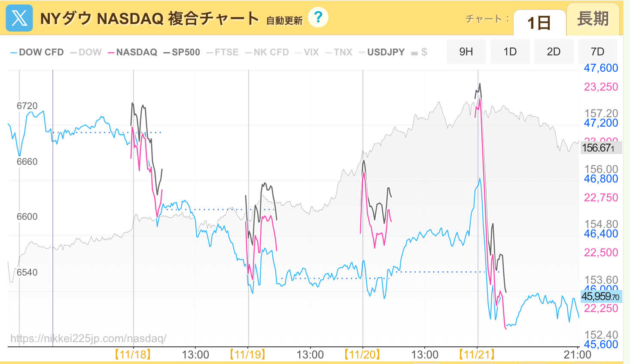Viewport: 630px width, 364px height.
Task: Switch to the 7D range
Action: point(597,52)
